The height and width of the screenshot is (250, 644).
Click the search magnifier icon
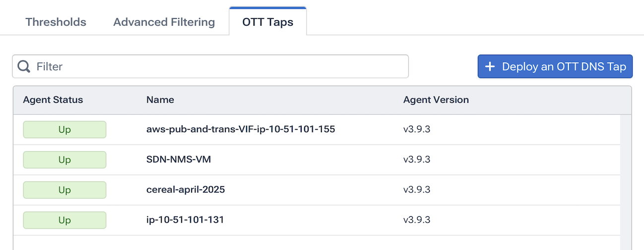pyautogui.click(x=24, y=67)
